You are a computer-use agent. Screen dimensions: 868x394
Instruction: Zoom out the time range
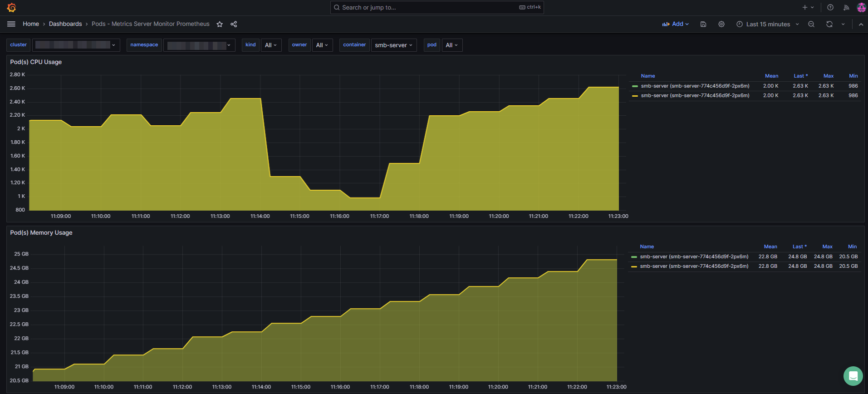click(811, 24)
